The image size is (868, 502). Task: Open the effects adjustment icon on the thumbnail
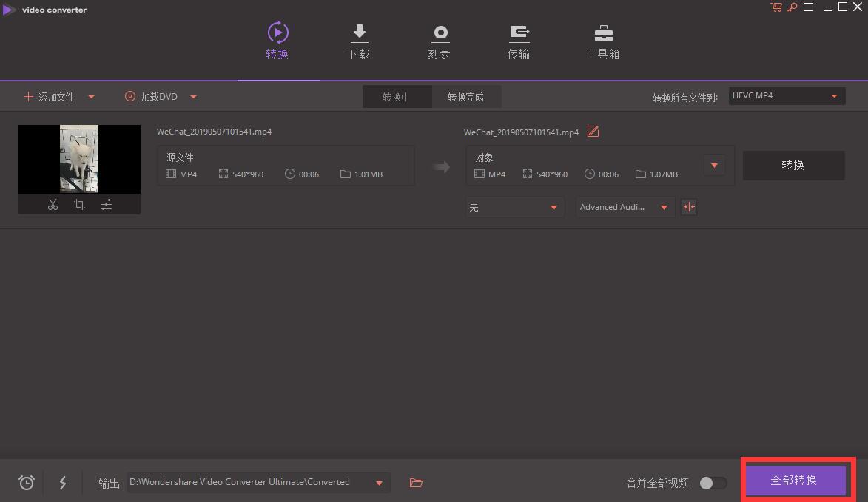click(x=106, y=204)
